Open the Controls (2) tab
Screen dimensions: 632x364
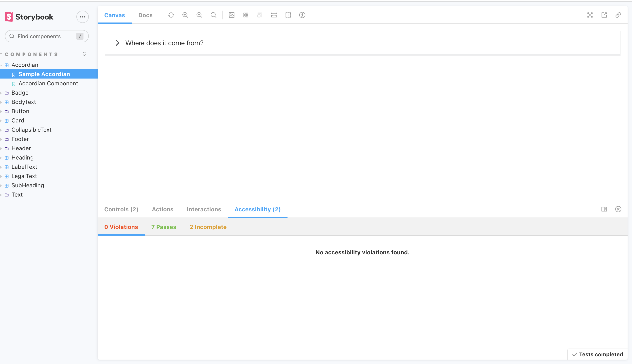click(121, 209)
